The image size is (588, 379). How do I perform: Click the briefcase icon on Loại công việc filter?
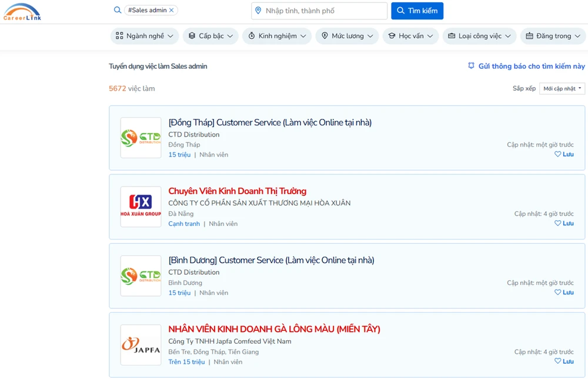tap(450, 36)
